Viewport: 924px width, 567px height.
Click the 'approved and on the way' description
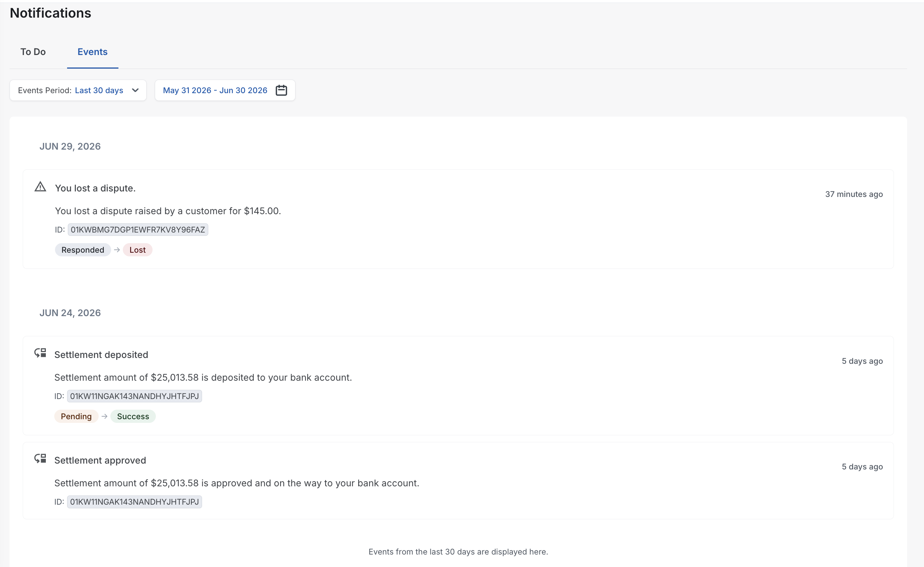pos(236,483)
